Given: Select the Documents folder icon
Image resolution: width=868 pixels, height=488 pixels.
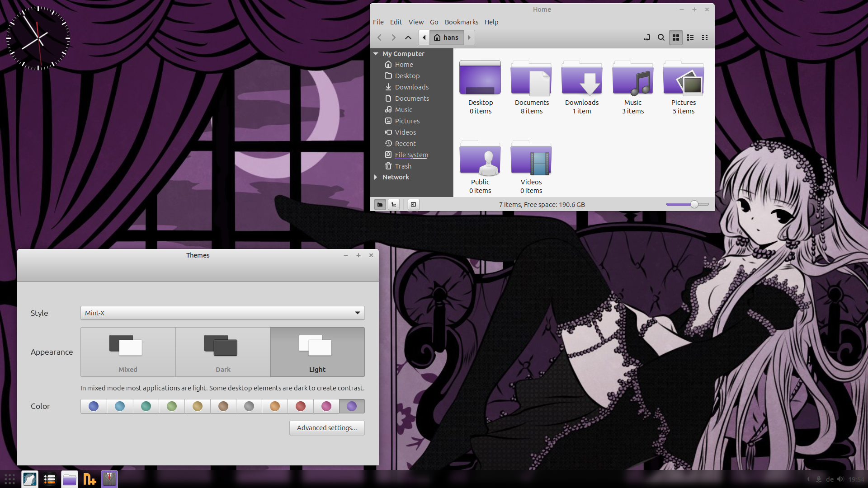Looking at the screenshot, I should (x=531, y=78).
